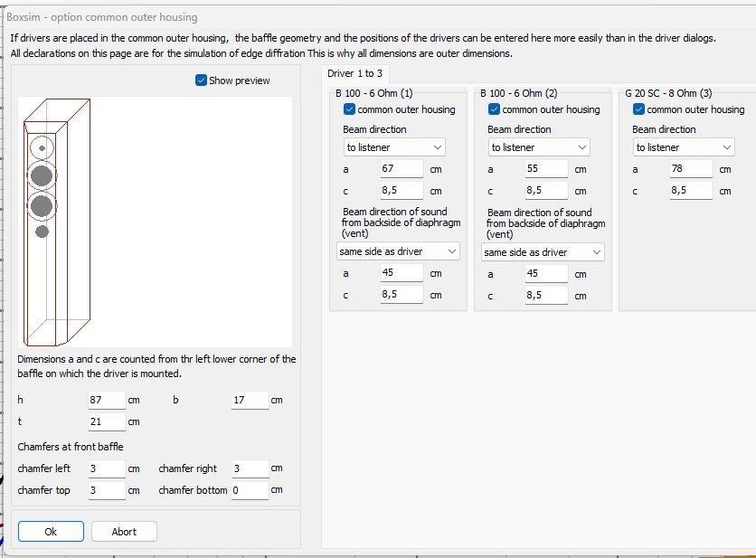Click driver (2) position c field under 55
Viewport: 756px width, 558px height.
[546, 191]
